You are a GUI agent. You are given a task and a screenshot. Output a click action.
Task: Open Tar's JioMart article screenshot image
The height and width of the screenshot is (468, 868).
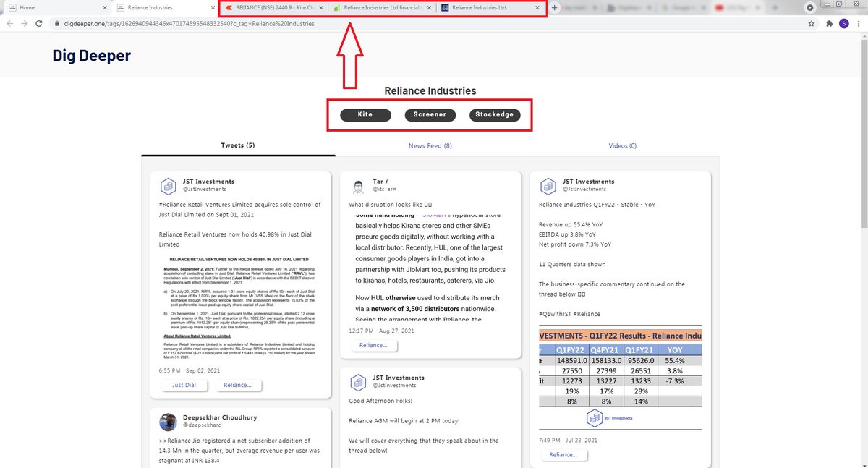(430, 266)
